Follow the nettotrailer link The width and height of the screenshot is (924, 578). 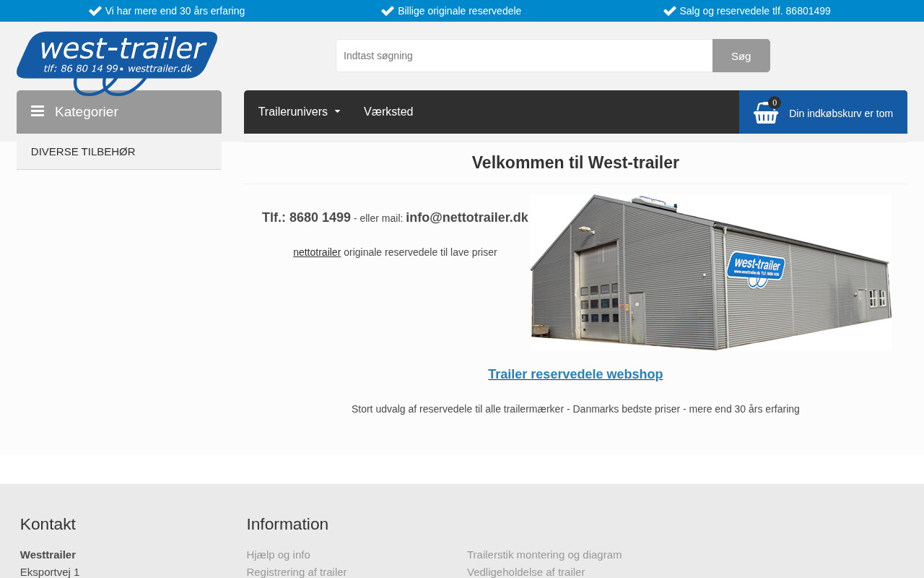point(317,252)
